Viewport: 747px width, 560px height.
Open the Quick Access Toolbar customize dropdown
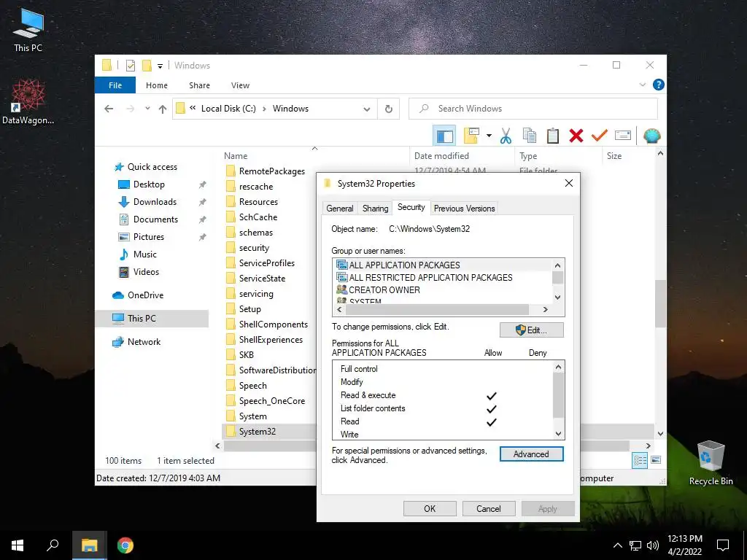(160, 66)
